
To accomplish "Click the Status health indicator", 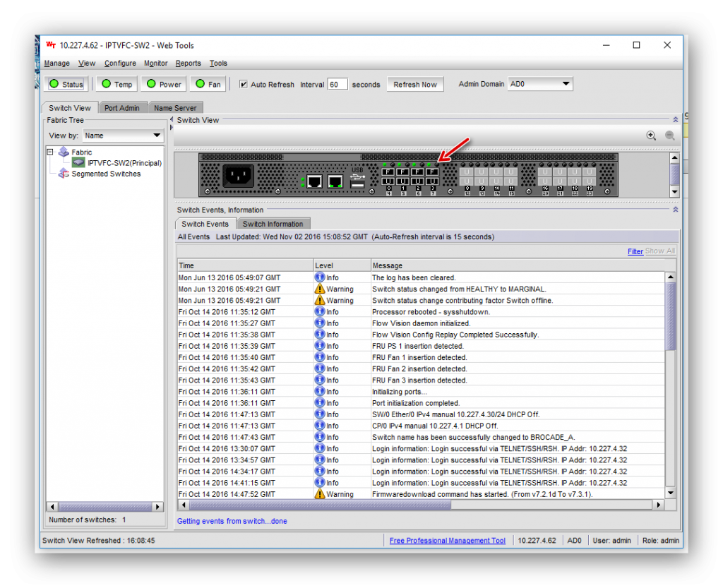I will 65,83.
